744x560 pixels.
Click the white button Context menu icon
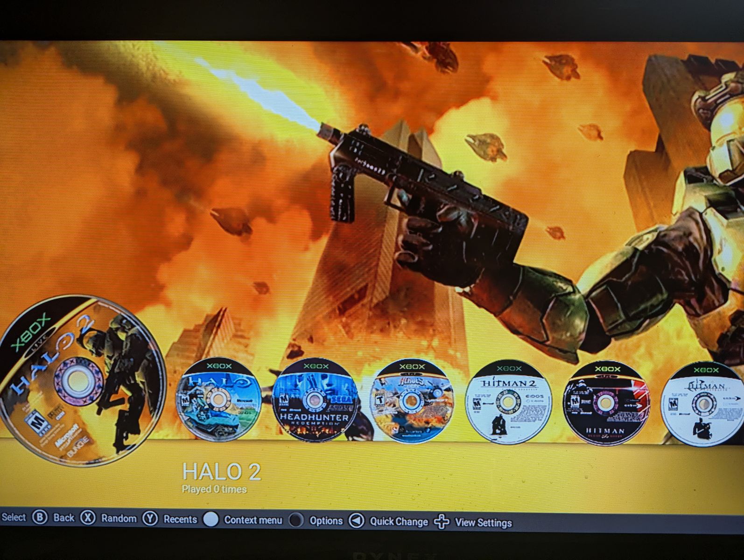[x=211, y=519]
